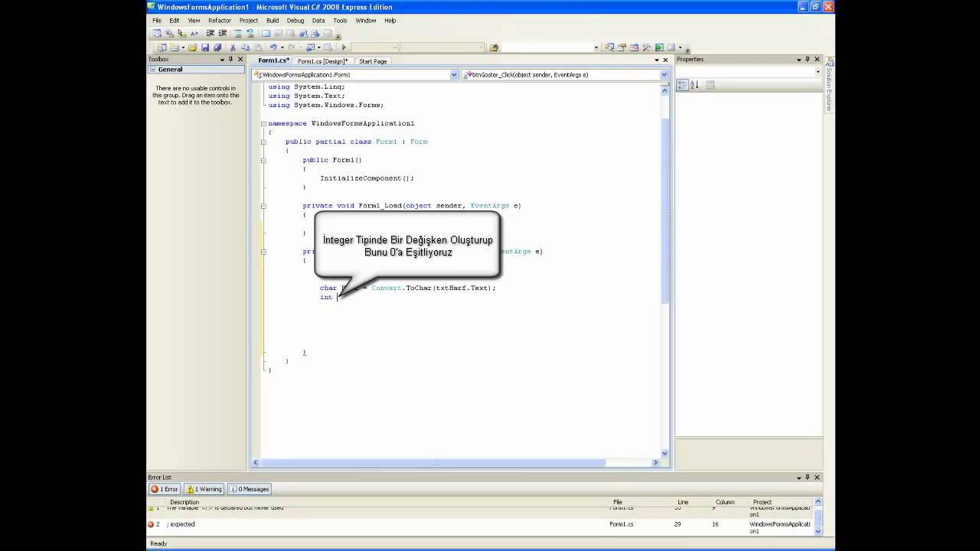Sort Error List by Line column
Viewport: 980px width, 551px height.
(x=693, y=502)
